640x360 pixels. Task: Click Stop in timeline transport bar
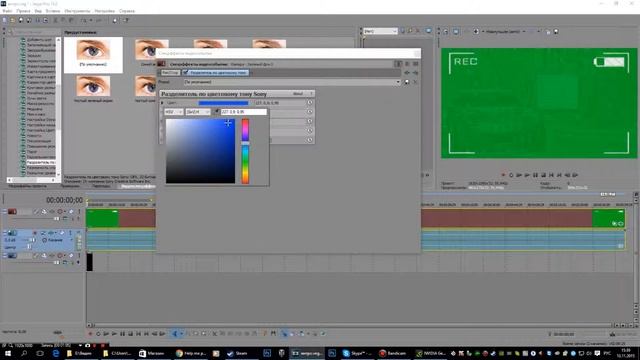(x=131, y=334)
